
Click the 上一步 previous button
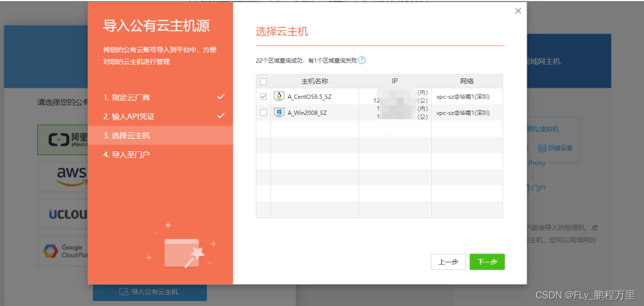coord(448,261)
